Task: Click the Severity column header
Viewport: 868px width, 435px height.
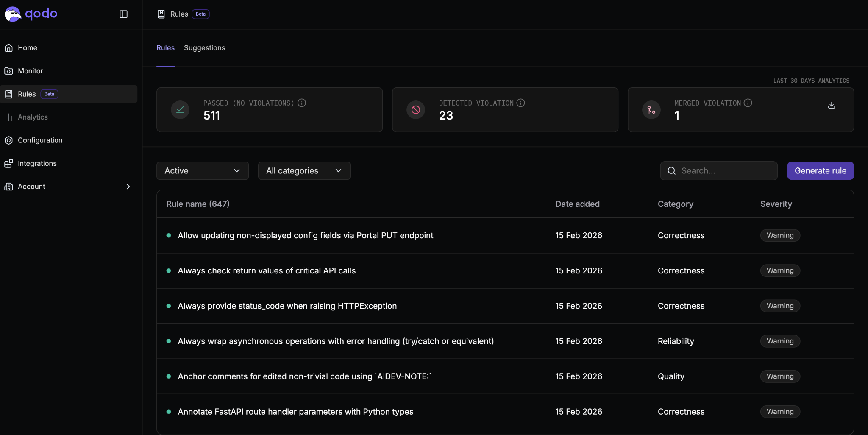Action: click(776, 204)
